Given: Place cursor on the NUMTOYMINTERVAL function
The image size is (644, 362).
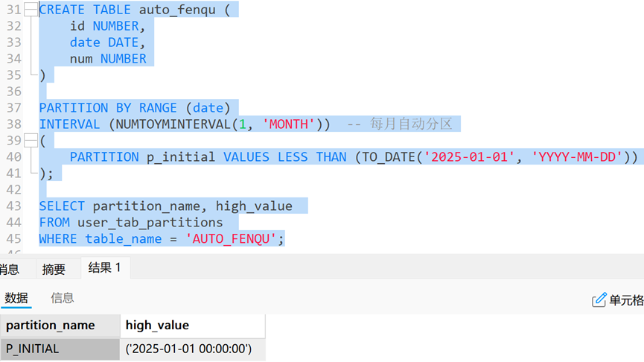Looking at the screenshot, I should (170, 124).
